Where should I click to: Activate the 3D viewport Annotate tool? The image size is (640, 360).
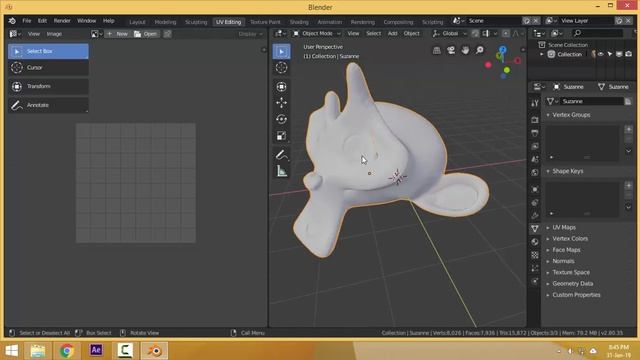point(281,155)
